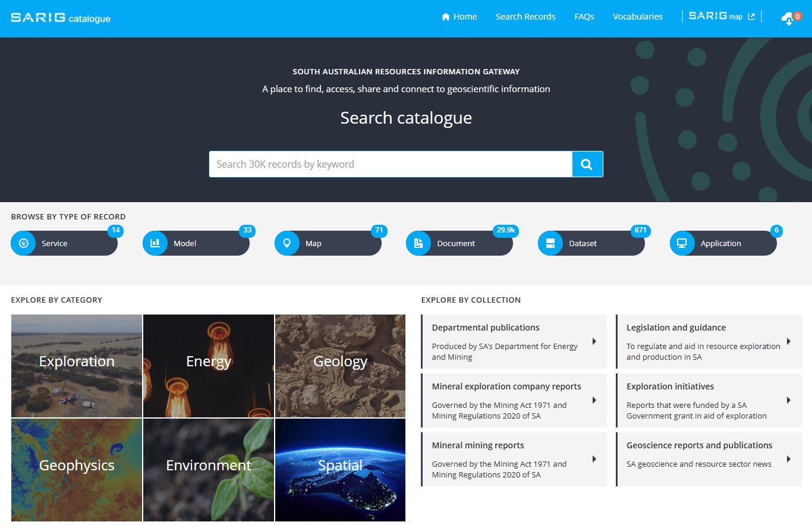Browse Dataset records
Viewport: 812px width, 525px height.
[x=591, y=243]
